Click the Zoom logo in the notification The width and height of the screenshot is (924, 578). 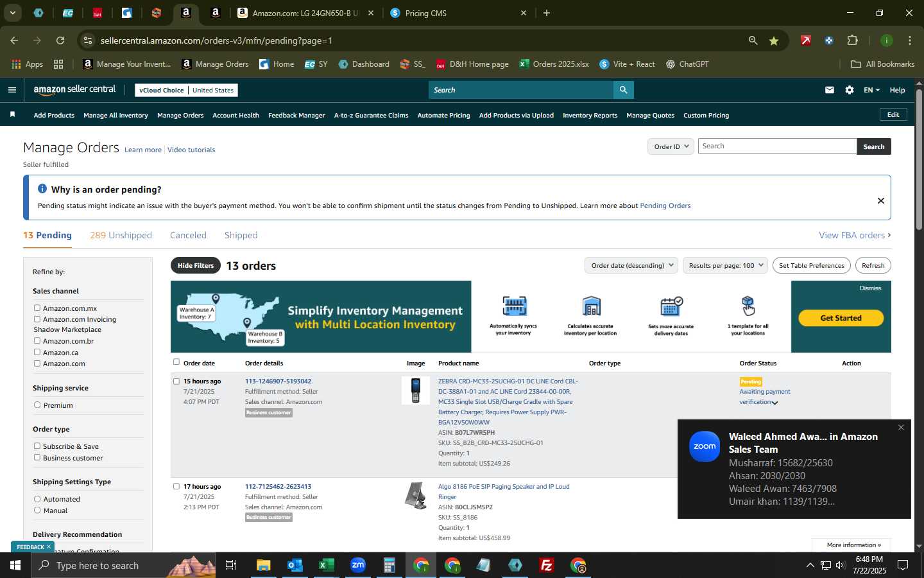705,446
